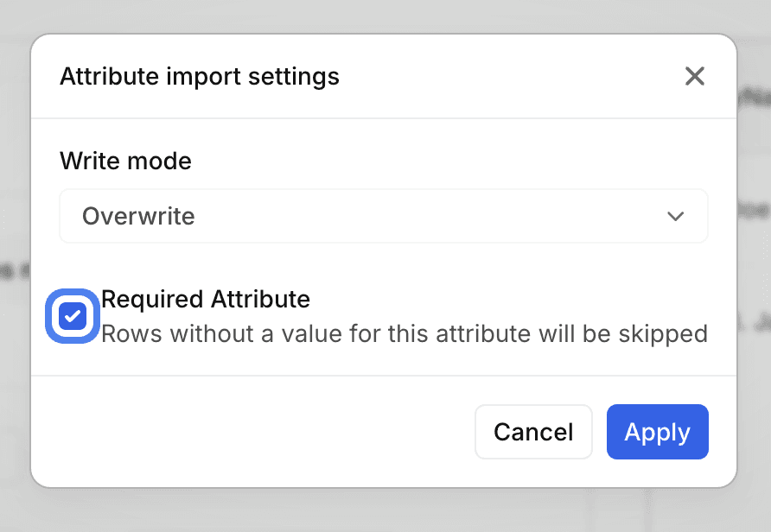Click the Attribute import settings title
This screenshot has height=532, width=771.
(x=200, y=76)
